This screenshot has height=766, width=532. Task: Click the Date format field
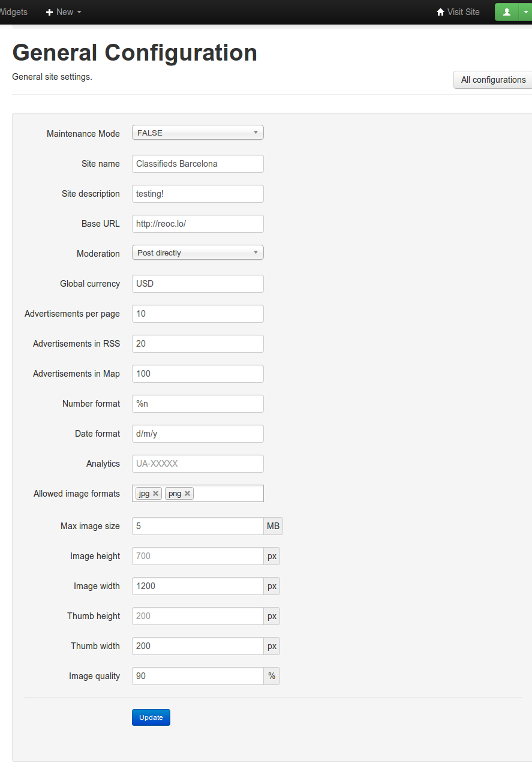coord(197,434)
